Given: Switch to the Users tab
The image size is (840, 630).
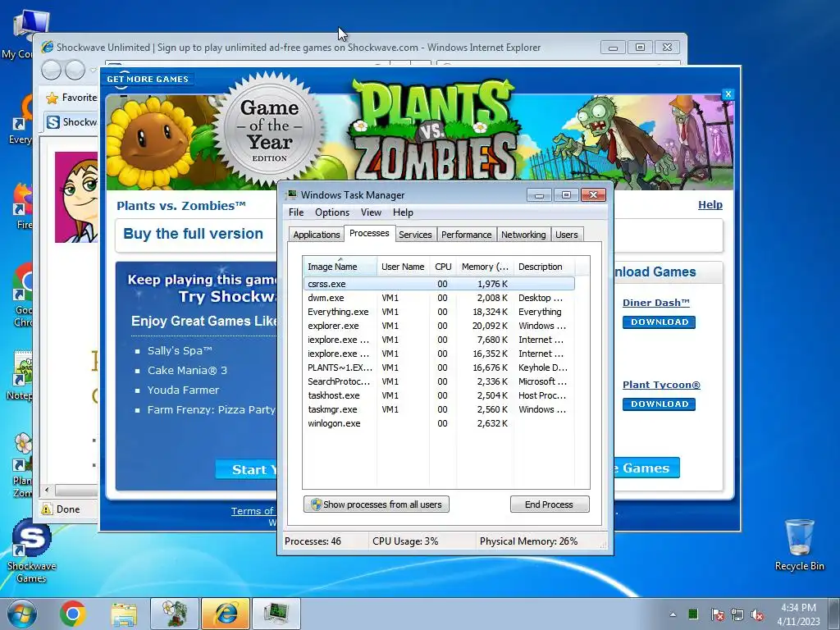Looking at the screenshot, I should pyautogui.click(x=566, y=235).
